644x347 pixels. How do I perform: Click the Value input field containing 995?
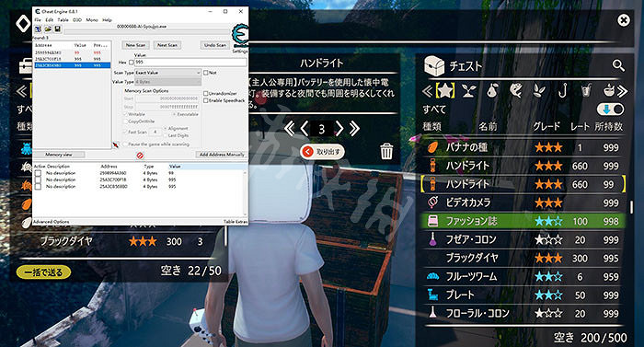[190, 63]
